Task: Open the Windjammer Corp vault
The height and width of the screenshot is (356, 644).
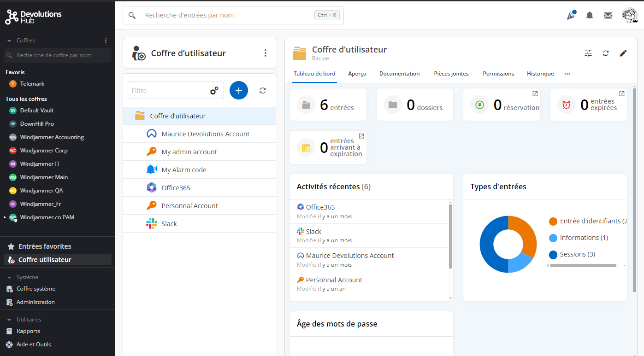Action: click(x=58, y=151)
